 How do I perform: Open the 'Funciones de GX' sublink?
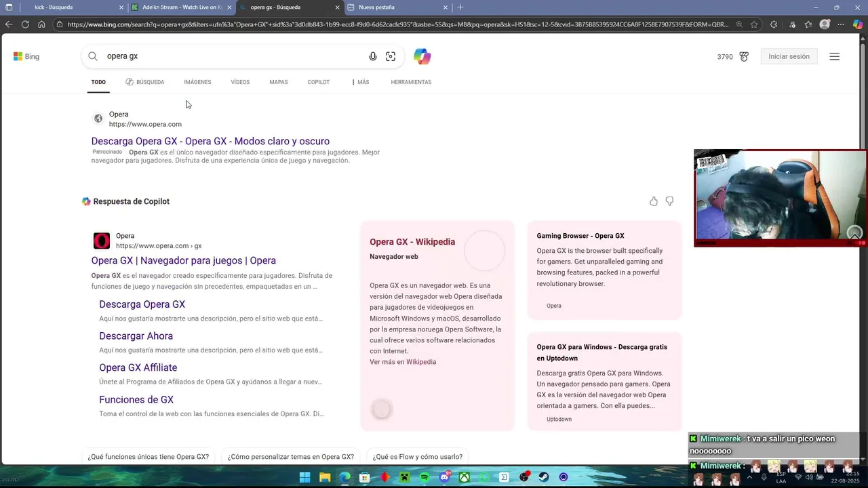(136, 399)
